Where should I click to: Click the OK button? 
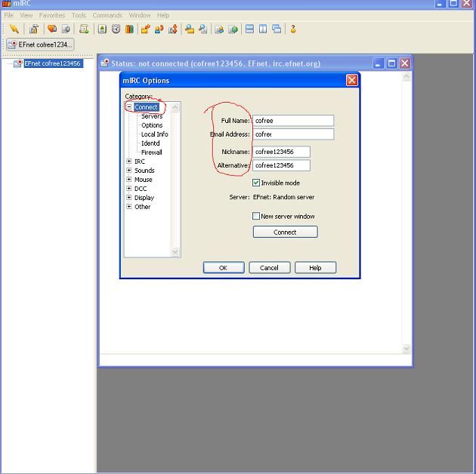pyautogui.click(x=224, y=268)
